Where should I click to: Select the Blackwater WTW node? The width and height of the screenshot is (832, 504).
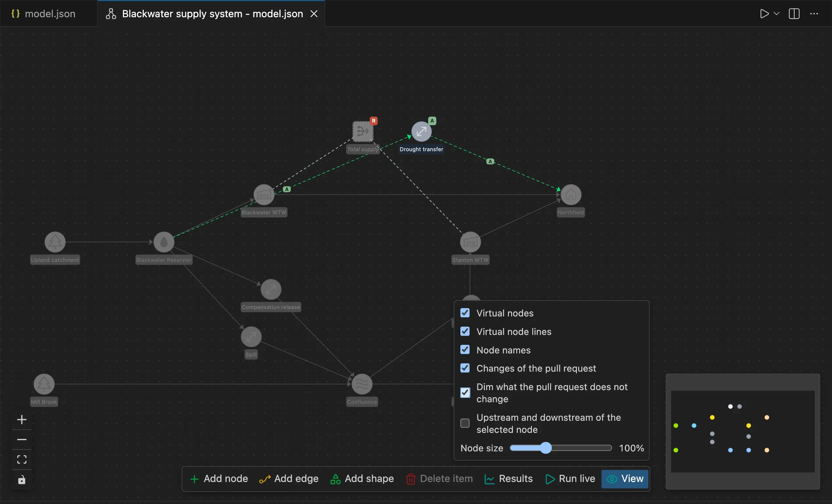point(264,195)
